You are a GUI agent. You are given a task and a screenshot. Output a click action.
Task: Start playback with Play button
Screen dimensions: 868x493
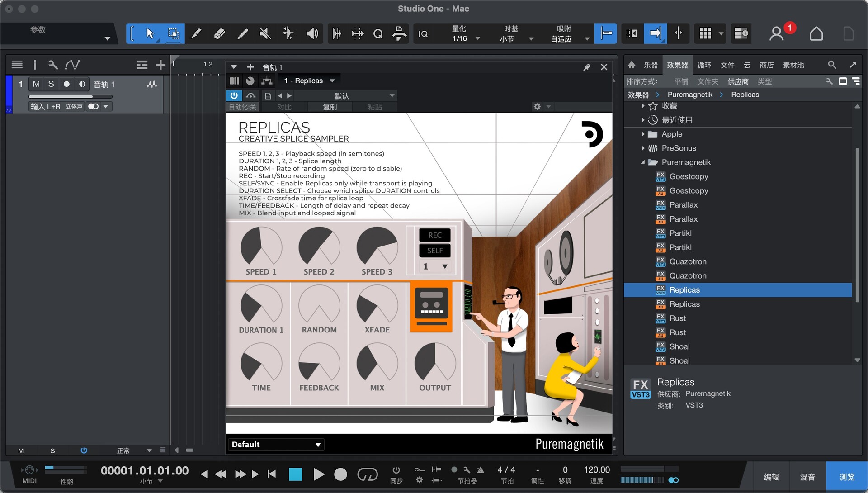[x=319, y=474]
